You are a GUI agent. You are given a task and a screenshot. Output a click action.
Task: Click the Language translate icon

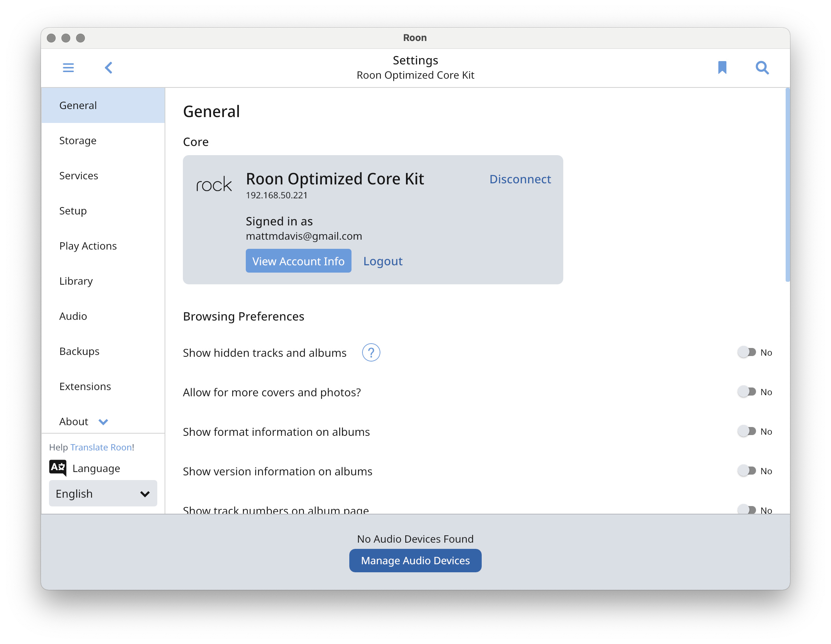[58, 468]
